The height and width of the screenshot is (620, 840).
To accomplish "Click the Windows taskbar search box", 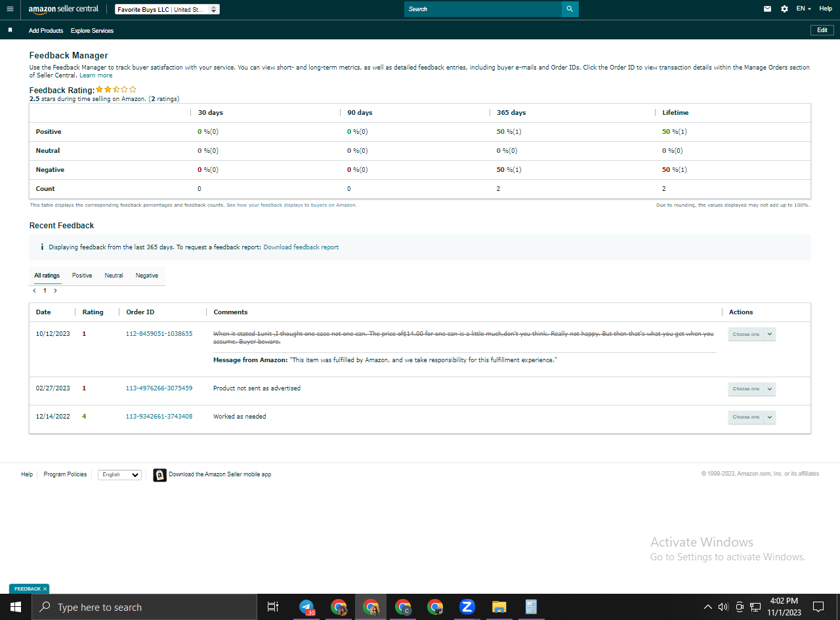I will click(x=144, y=607).
